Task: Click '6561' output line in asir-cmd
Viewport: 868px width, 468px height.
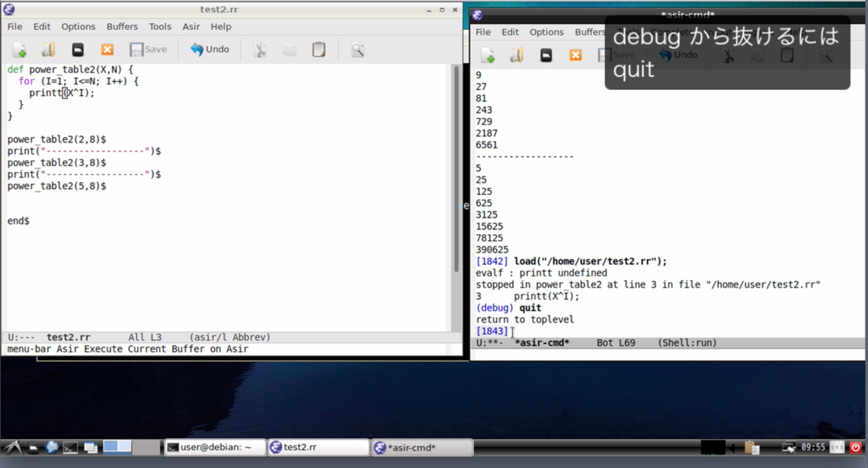Action: click(486, 145)
